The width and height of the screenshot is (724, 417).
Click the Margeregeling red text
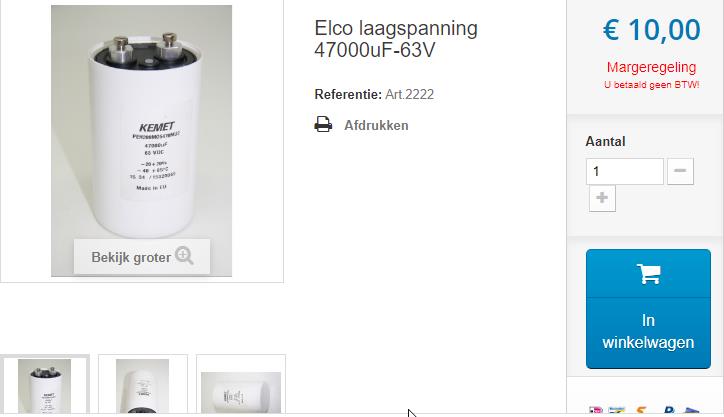pyautogui.click(x=651, y=67)
